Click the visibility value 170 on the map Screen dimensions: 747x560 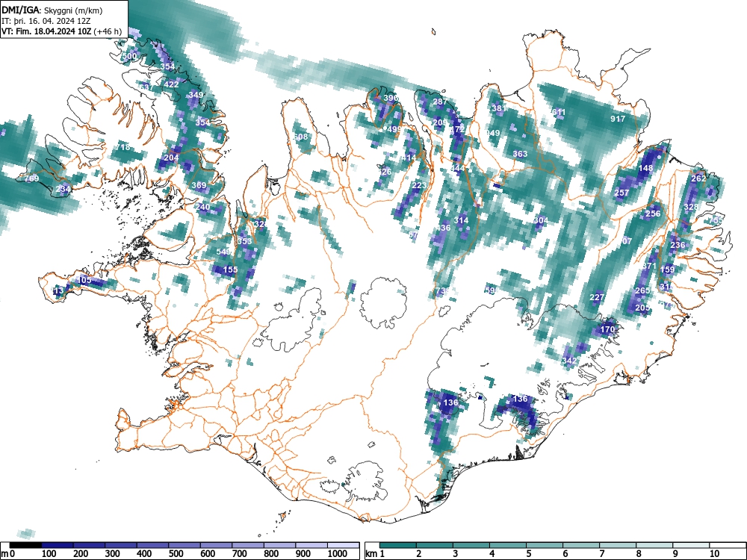click(607, 329)
